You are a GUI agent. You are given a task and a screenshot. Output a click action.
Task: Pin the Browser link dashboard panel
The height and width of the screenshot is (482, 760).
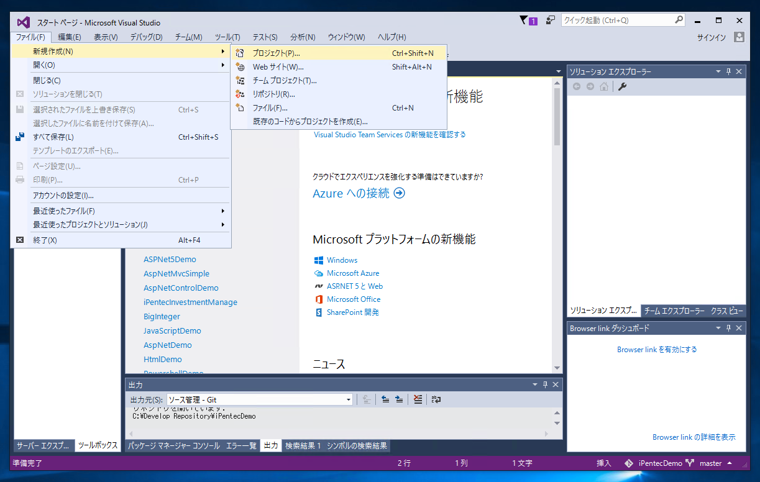click(x=728, y=328)
